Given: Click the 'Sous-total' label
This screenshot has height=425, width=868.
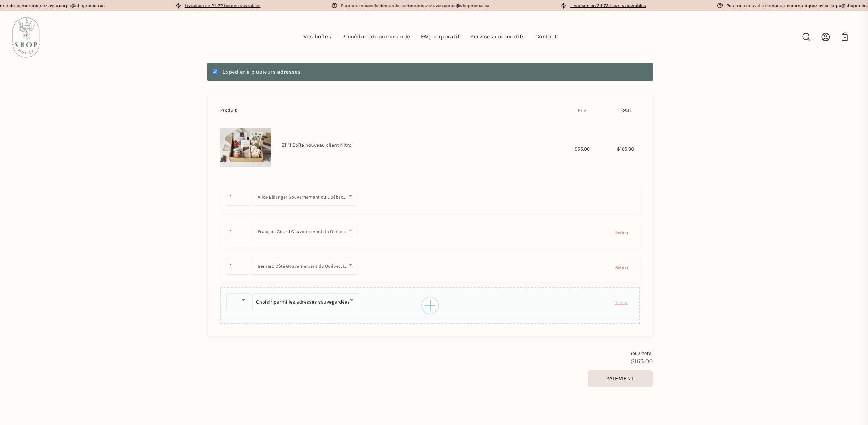Looking at the screenshot, I should pyautogui.click(x=641, y=353).
